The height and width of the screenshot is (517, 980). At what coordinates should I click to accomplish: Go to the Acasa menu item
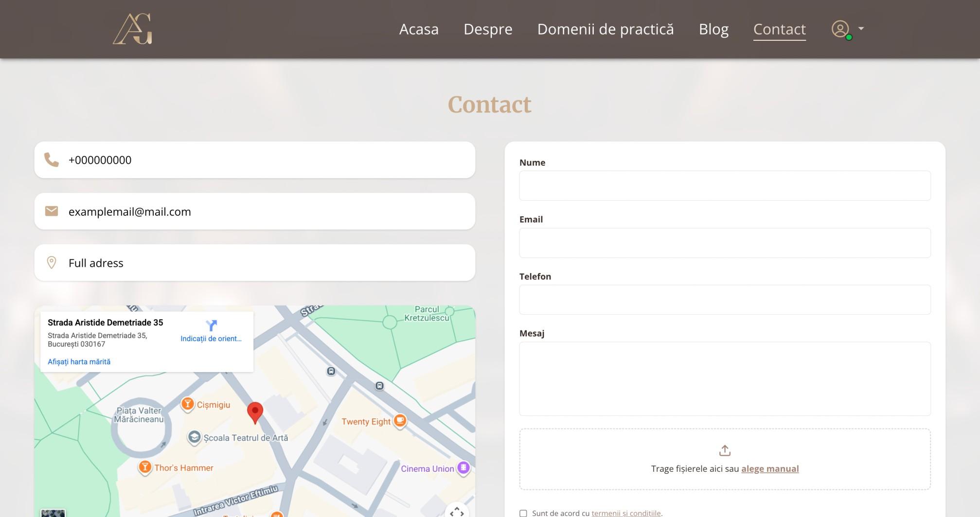pos(419,29)
